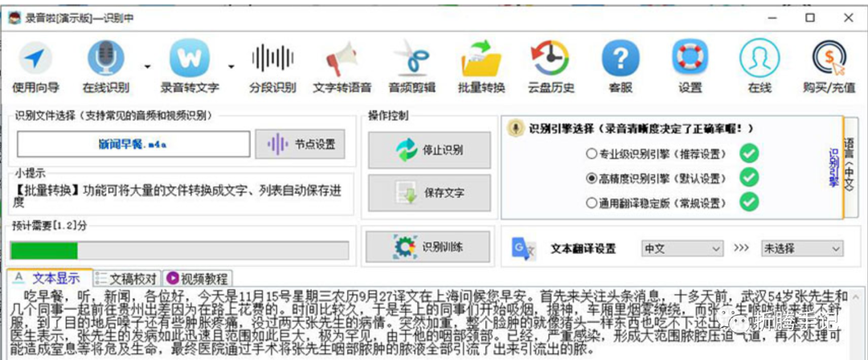Image resolution: width=868 pixels, height=360 pixels.
Task: Expand the arrow beside 在线识别
Action: [147, 67]
